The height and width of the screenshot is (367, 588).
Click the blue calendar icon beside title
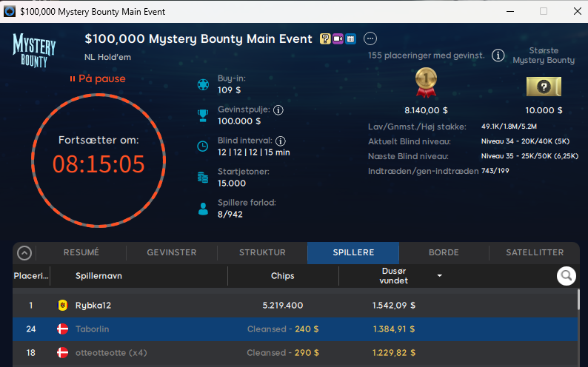(x=350, y=39)
